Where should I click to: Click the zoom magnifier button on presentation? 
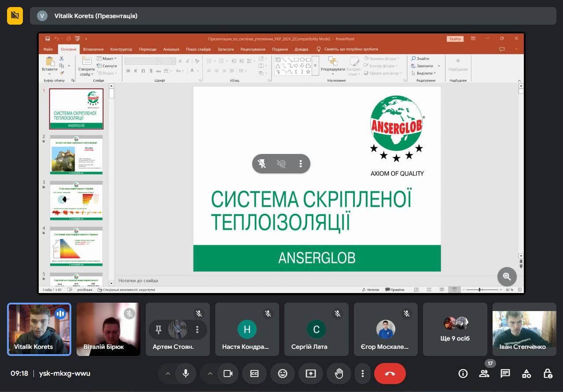click(507, 277)
